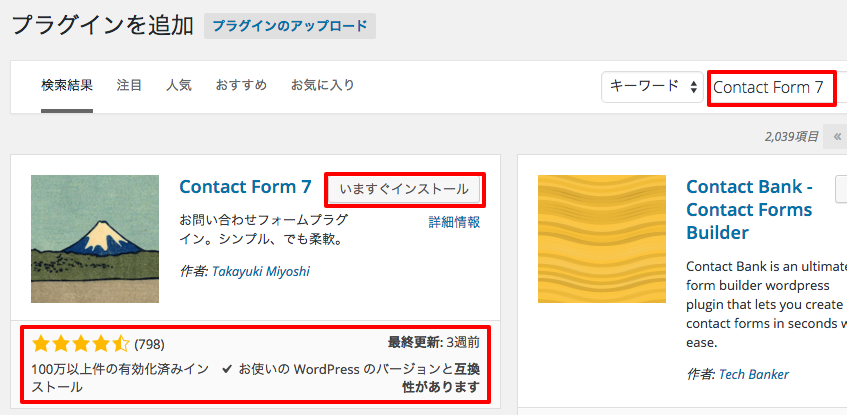847x415 pixels.
Task: Click the 最終更新: 3週前 text
Action: tap(434, 342)
